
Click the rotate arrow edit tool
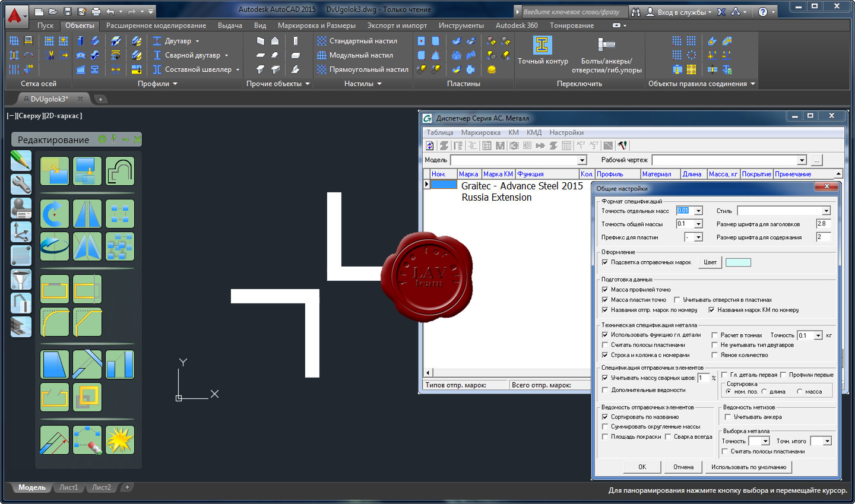[55, 214]
